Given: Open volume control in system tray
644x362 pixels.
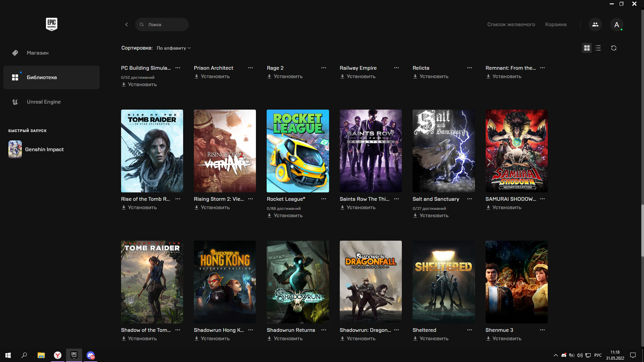Looking at the screenshot, I should pos(580,355).
